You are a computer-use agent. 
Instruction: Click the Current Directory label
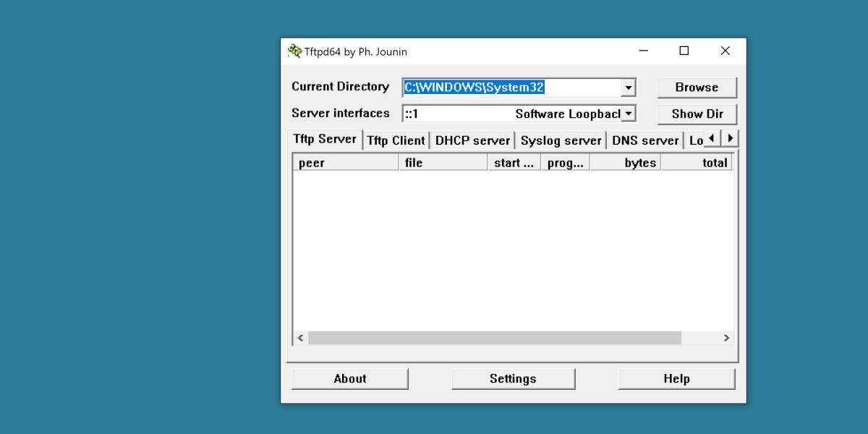click(340, 87)
